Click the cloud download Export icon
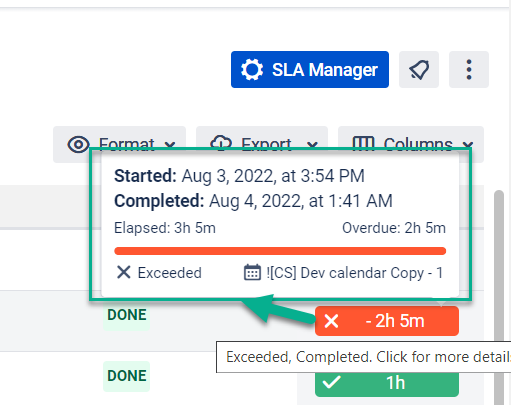Image resolution: width=511 pixels, height=405 pixels. point(221,143)
